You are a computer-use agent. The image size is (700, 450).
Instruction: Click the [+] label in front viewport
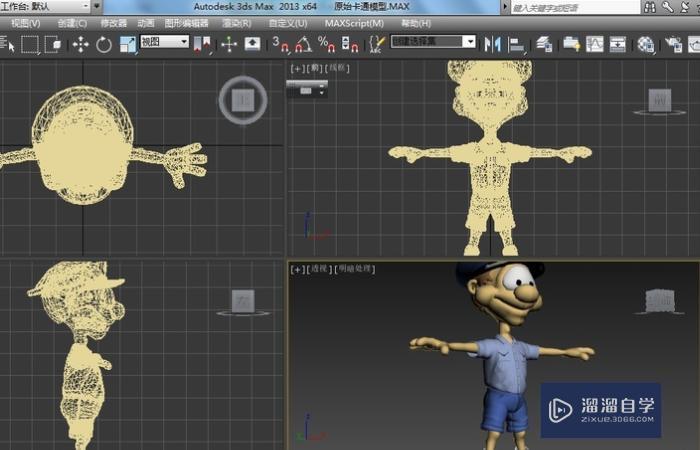297,68
